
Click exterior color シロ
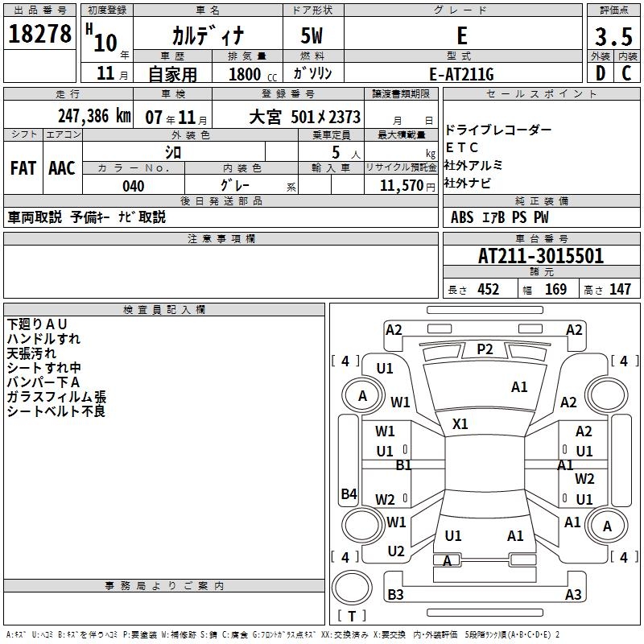(173, 152)
